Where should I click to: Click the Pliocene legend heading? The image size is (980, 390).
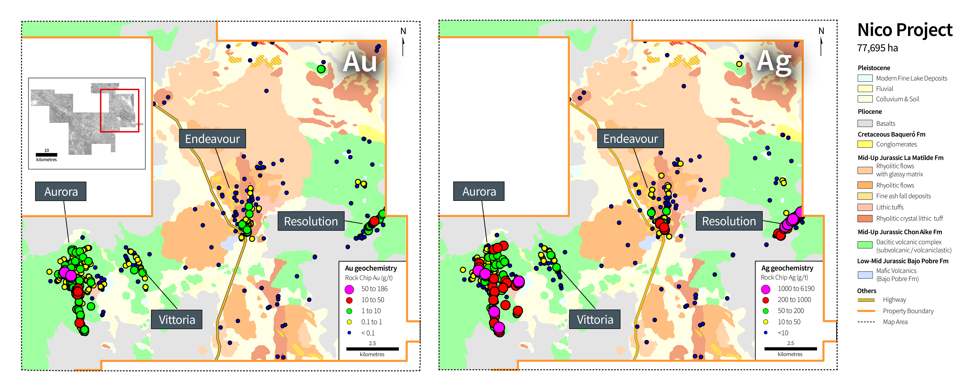click(x=870, y=111)
